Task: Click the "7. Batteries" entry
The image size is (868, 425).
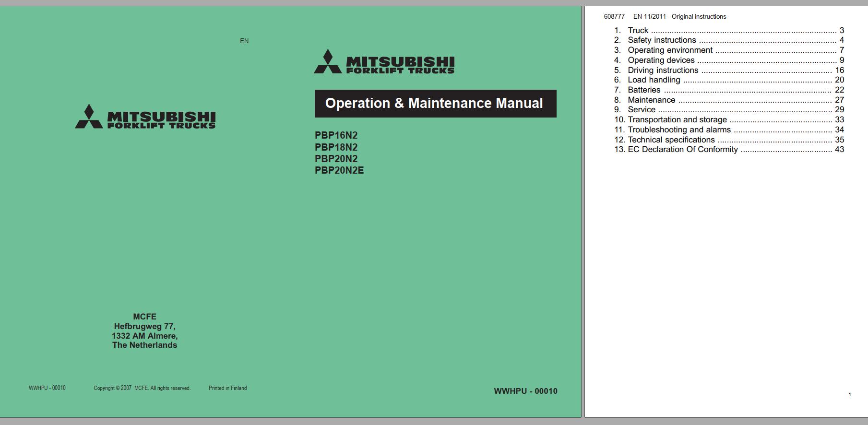Action: pos(729,90)
